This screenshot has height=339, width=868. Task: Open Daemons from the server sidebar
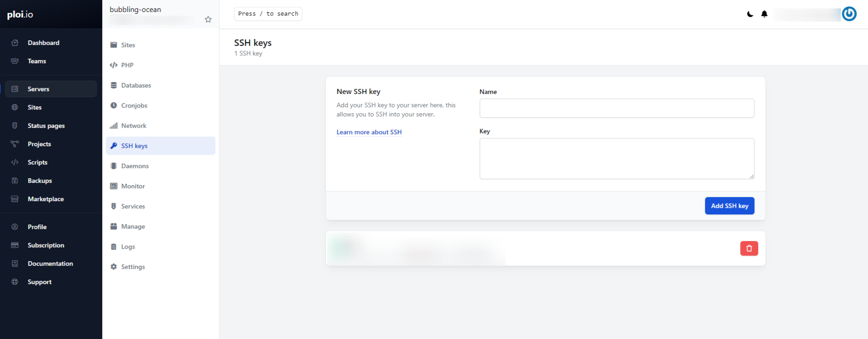[135, 166]
